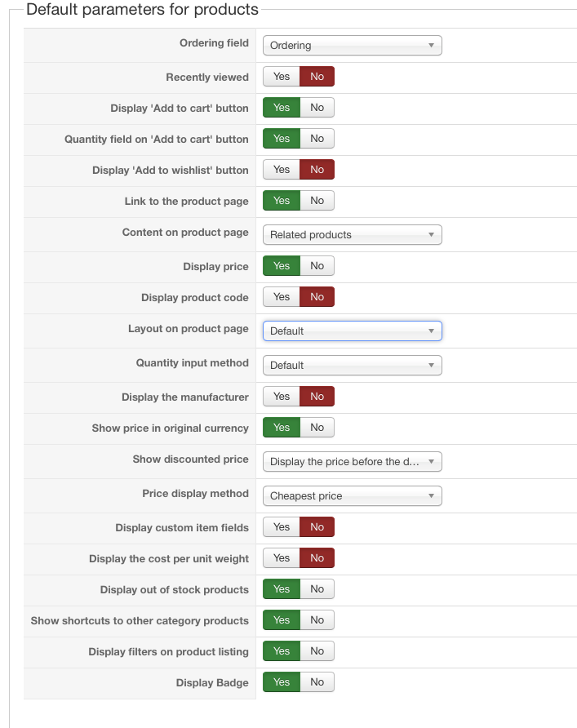This screenshot has height=728, width=577.
Task: Open Layout on product page dropdown
Action: pos(352,331)
